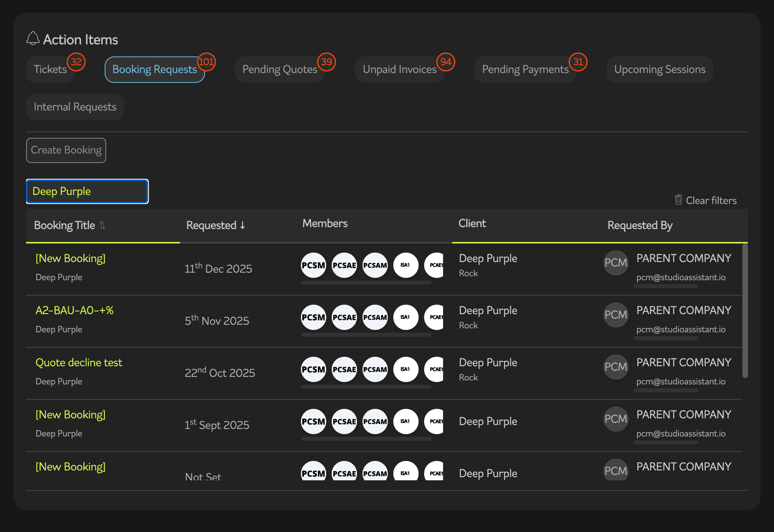Screen dimensions: 774x532
Task: Click Clear filters
Action: 706,200
